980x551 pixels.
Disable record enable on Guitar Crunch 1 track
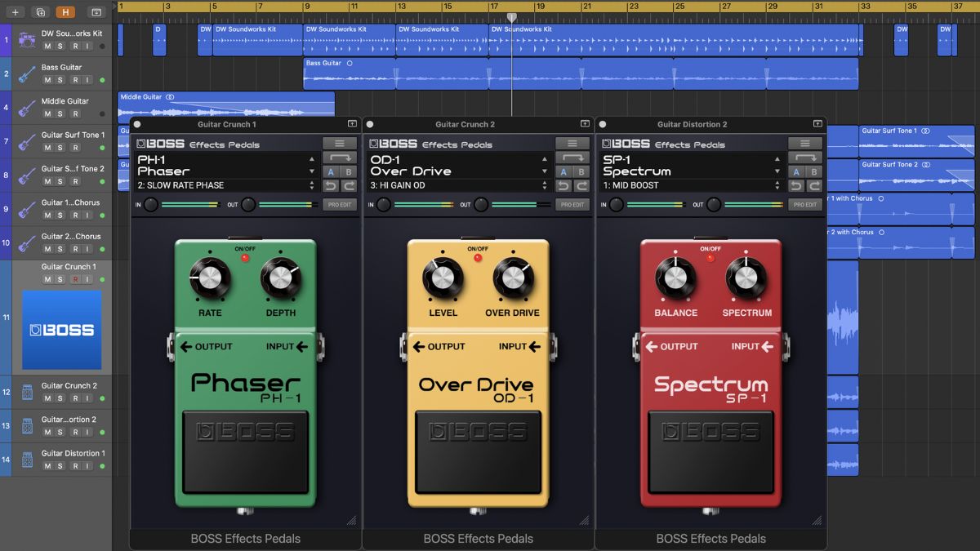tap(75, 279)
